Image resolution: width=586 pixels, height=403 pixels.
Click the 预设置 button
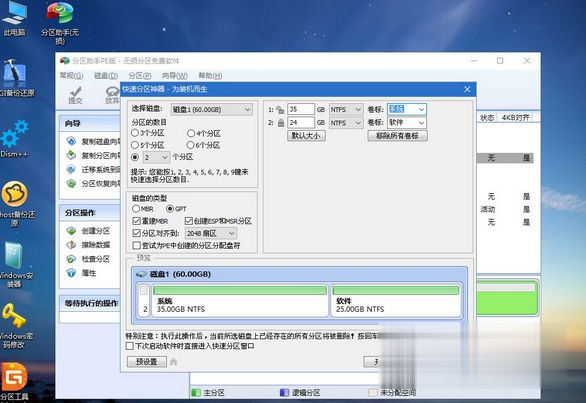(x=146, y=362)
